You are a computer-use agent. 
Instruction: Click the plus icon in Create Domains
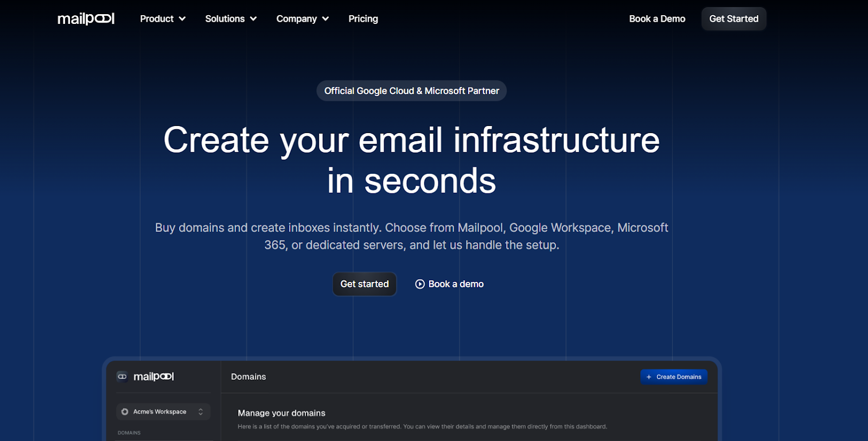point(649,377)
